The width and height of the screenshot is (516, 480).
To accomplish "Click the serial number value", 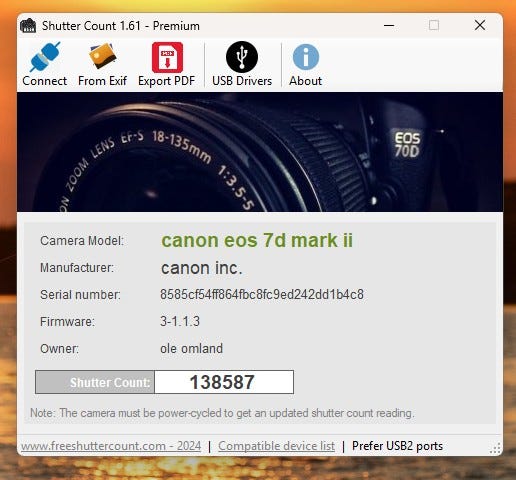I will (262, 295).
